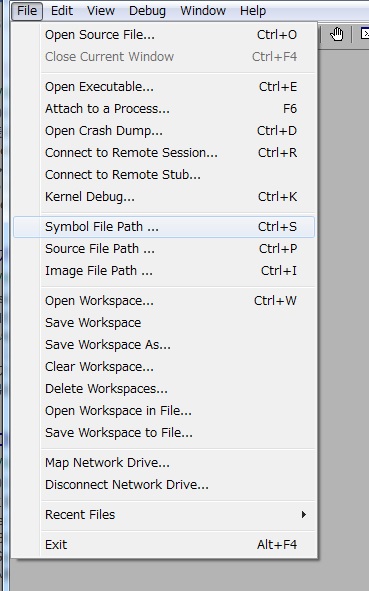Choose Delete Workspaces...
This screenshot has height=591, width=369.
164,389
